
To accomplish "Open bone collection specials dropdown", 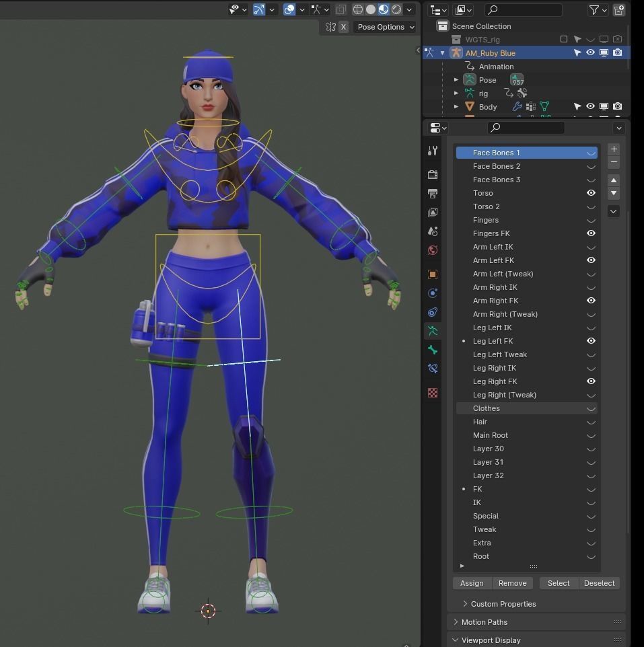I will [x=614, y=212].
